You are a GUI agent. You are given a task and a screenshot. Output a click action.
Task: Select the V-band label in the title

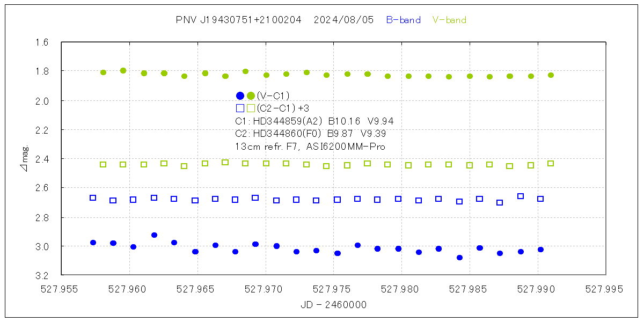click(x=449, y=20)
